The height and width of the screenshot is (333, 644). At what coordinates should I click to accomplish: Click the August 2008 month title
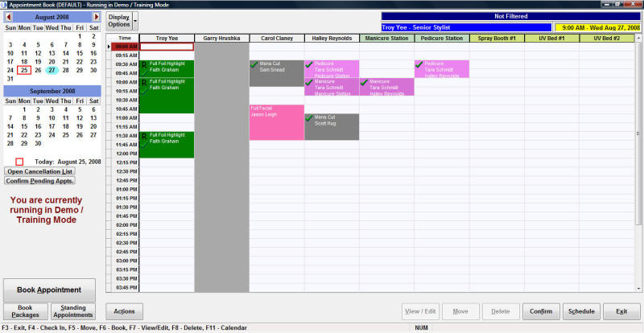pos(52,17)
